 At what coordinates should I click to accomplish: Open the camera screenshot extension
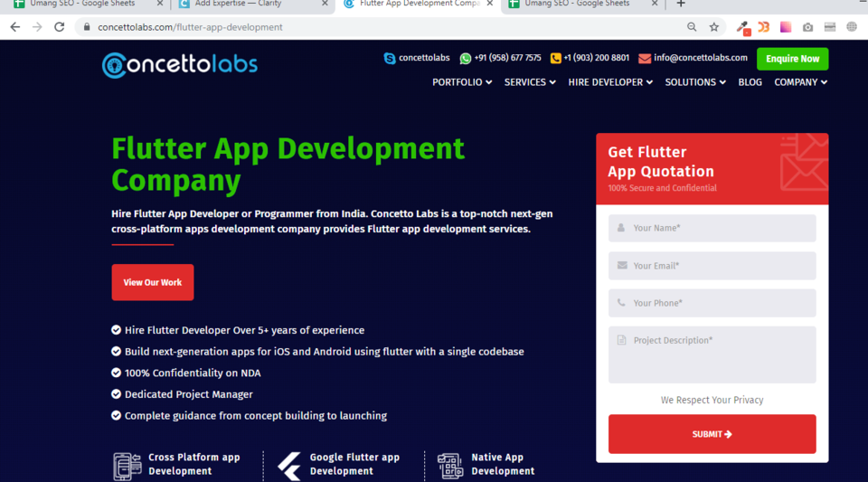pos(807,27)
